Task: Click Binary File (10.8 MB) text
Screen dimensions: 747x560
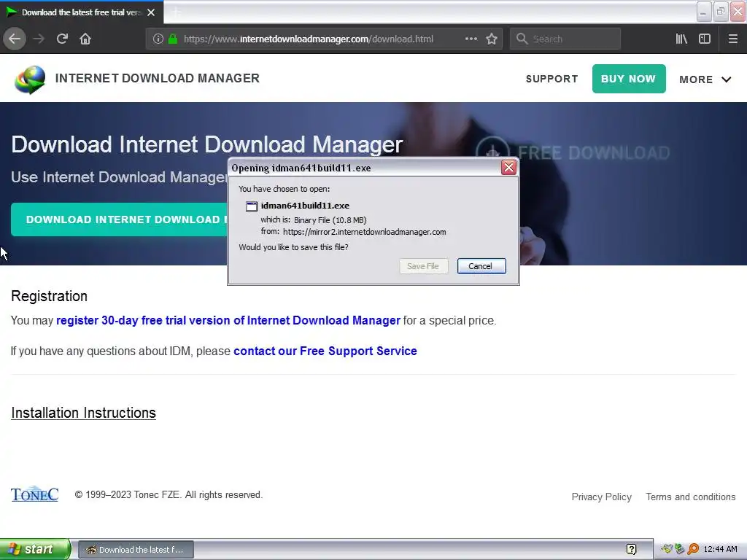Action: click(x=330, y=220)
